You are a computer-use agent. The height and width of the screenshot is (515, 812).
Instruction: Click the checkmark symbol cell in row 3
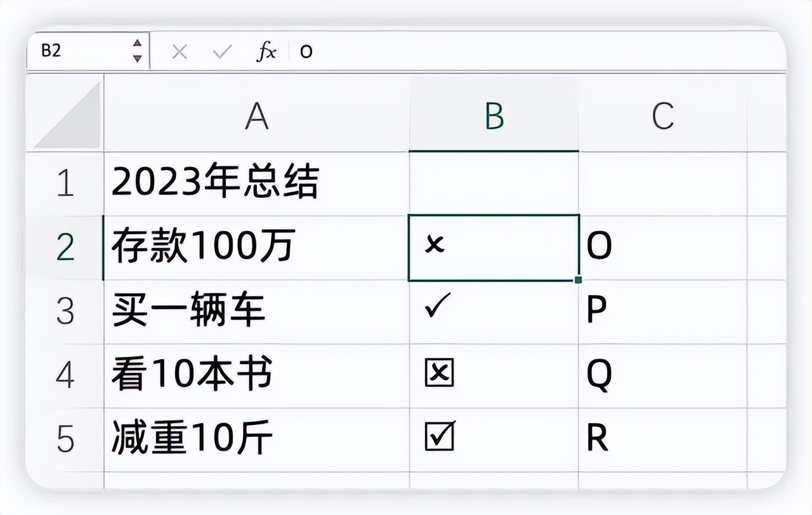[x=494, y=312]
